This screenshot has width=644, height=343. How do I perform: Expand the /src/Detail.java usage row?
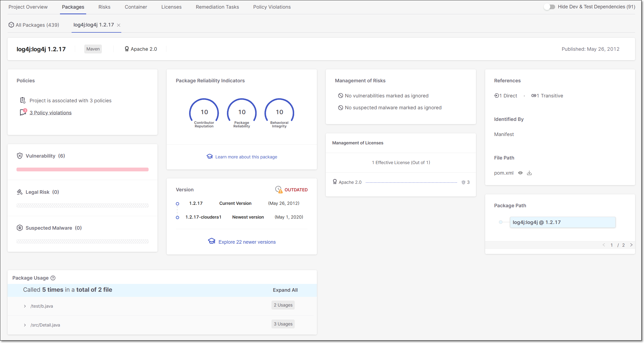25,325
